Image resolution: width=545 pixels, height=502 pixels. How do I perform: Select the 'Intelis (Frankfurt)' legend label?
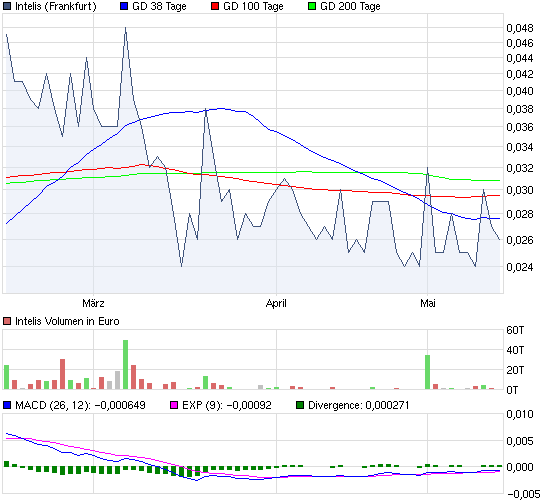pos(56,6)
